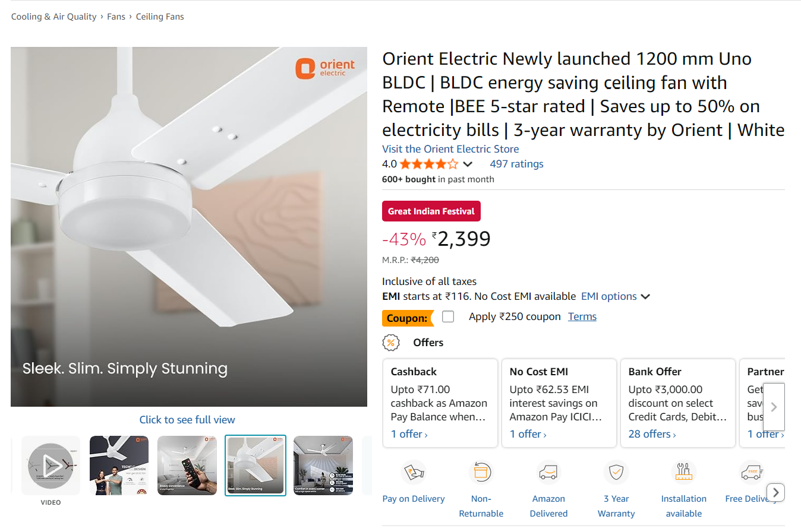Visit the Orient Electric Store link

click(450, 149)
